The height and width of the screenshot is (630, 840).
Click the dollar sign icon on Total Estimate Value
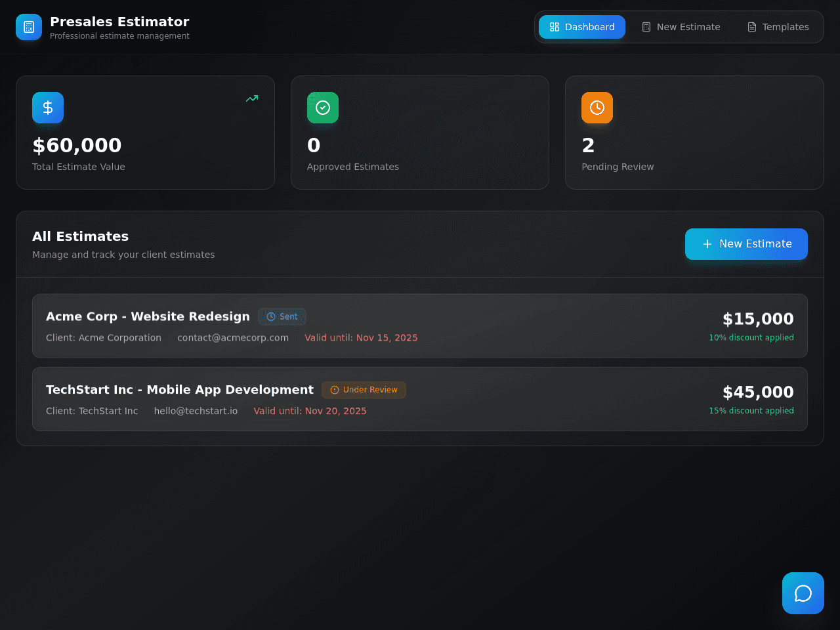click(x=48, y=108)
